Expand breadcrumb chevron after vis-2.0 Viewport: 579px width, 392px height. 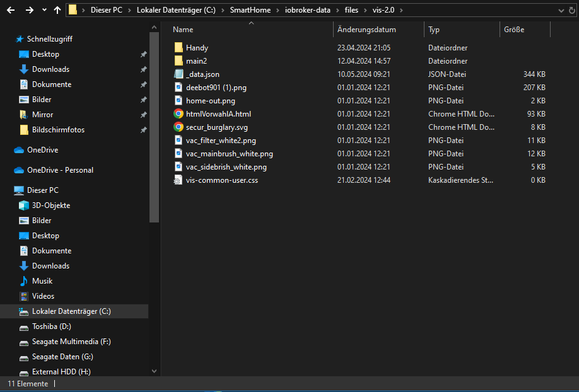point(401,10)
